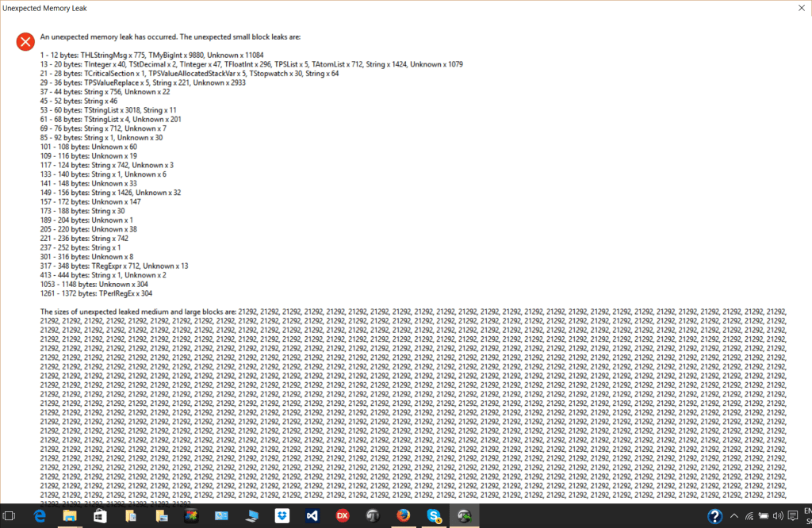The height and width of the screenshot is (528, 812).
Task: Open Dropbox from the taskbar
Action: coord(282,516)
